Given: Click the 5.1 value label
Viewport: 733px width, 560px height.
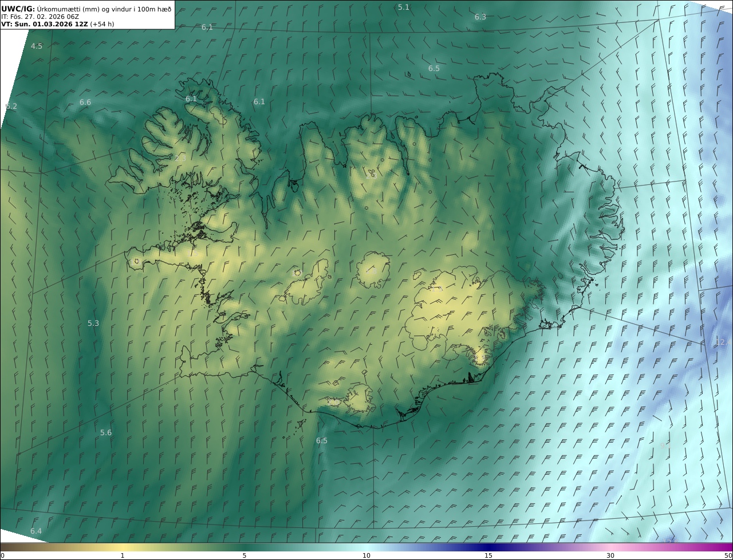Looking at the screenshot, I should tap(404, 7).
